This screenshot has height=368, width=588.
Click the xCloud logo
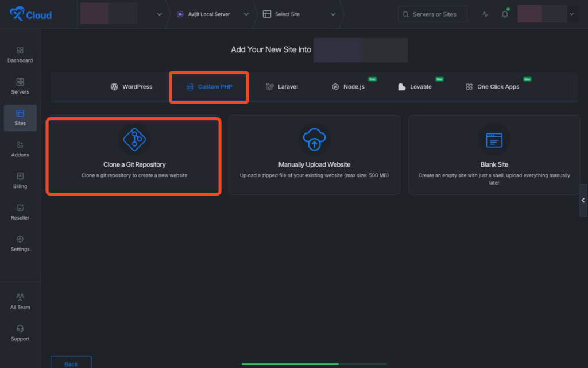coord(31,14)
